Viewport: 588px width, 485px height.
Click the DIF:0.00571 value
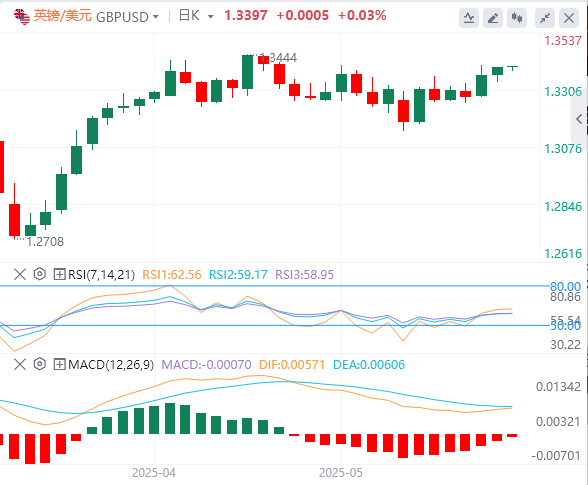coord(292,365)
